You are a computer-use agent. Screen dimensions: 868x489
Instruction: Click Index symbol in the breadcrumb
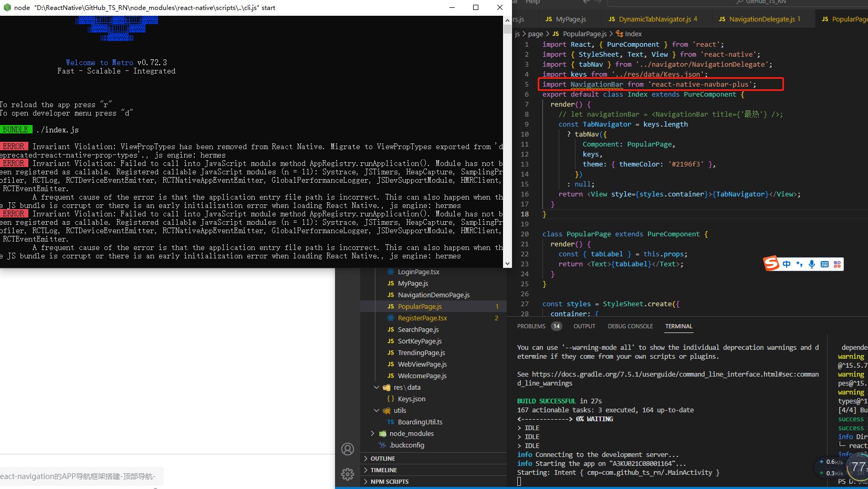coord(633,34)
